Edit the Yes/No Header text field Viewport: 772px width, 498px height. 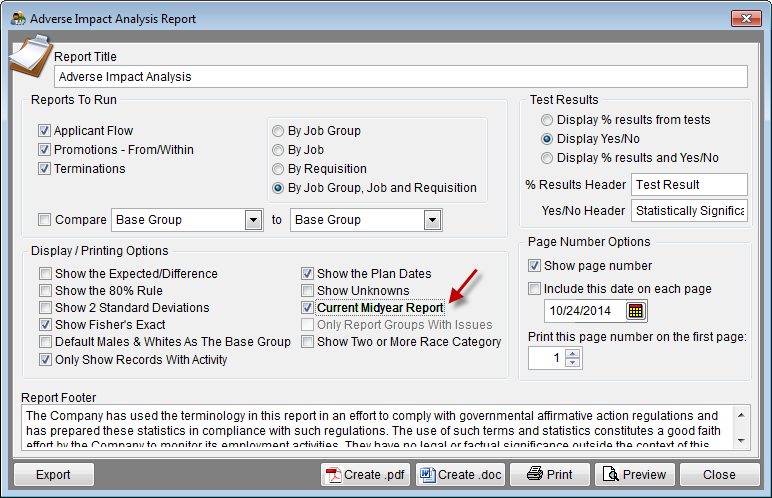tap(689, 211)
